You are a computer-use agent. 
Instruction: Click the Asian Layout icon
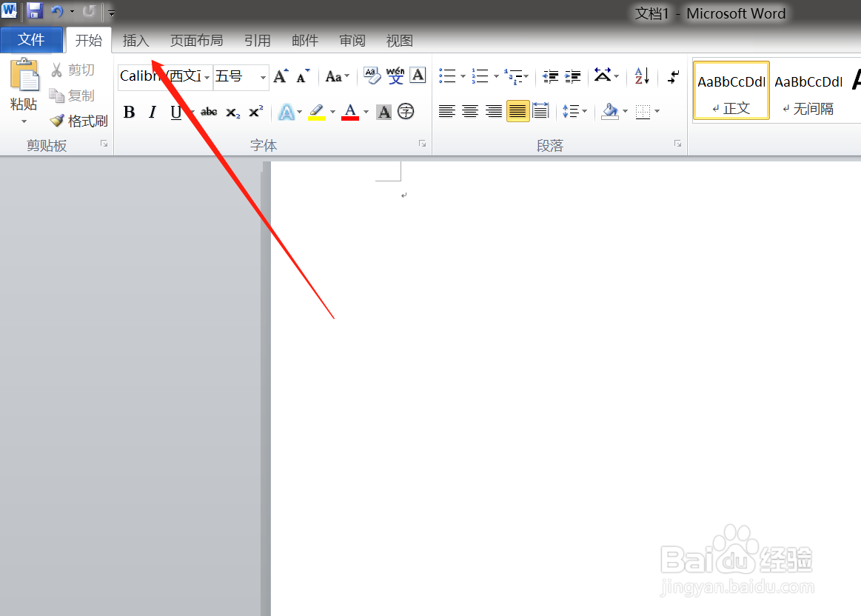click(x=603, y=76)
